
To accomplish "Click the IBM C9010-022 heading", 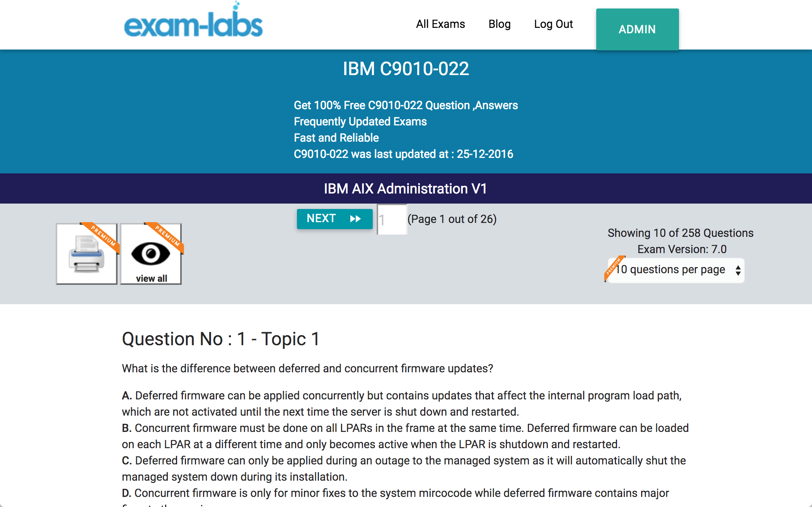I will point(406,69).
